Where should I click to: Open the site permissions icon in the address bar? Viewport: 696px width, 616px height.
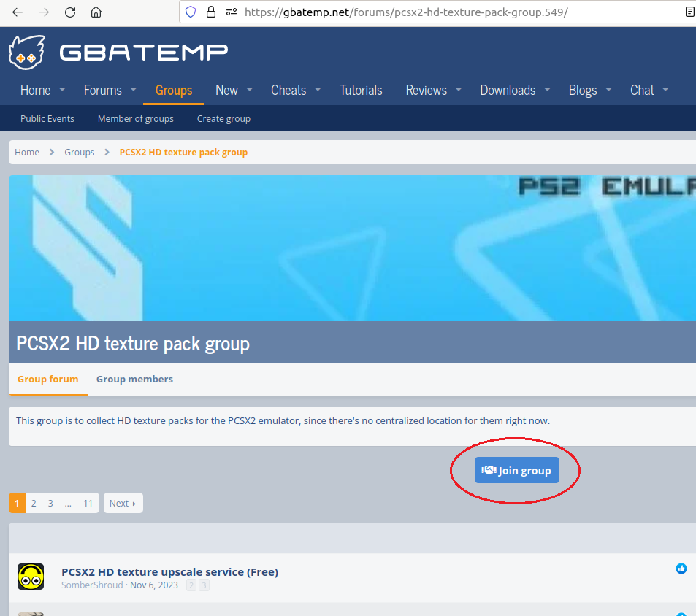tap(232, 12)
